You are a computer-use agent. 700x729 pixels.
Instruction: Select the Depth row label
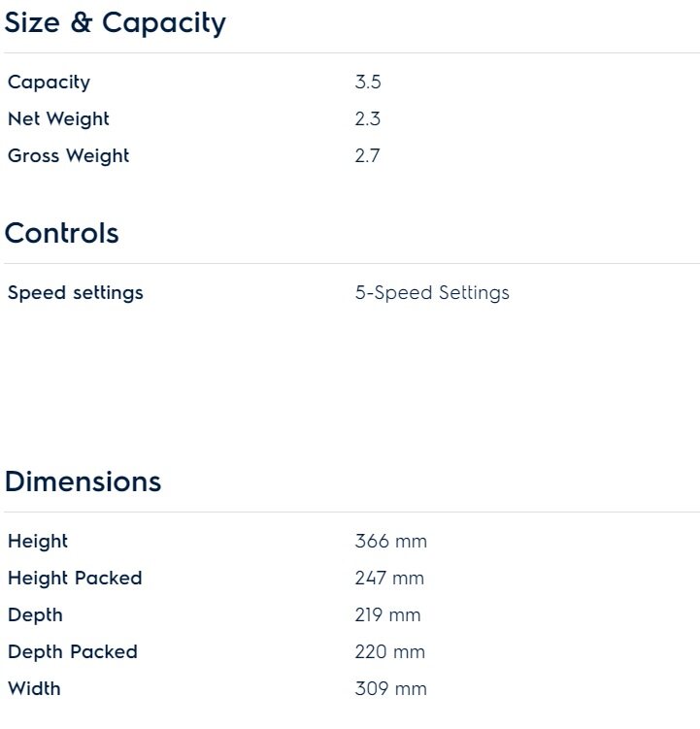[35, 615]
